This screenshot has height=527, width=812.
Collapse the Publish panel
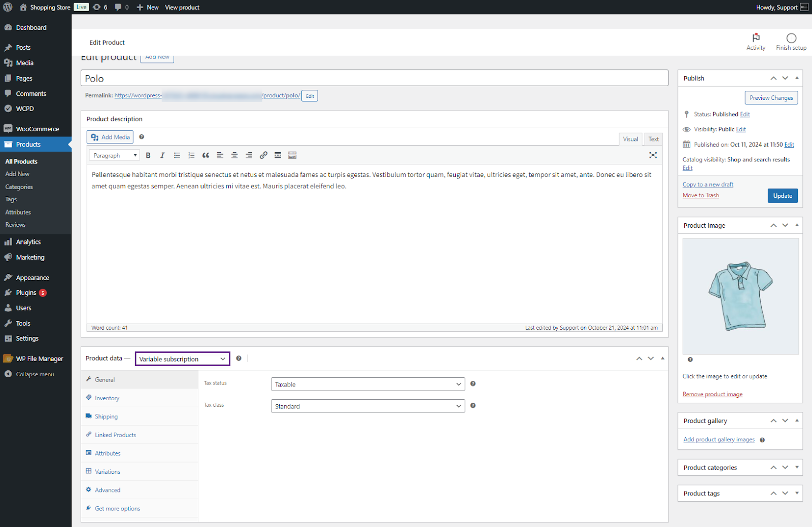point(797,78)
